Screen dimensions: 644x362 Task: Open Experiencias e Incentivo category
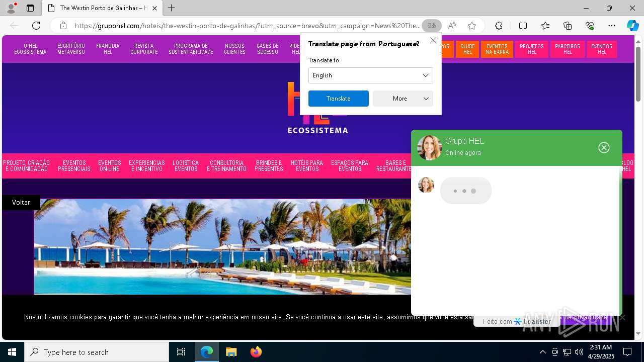coord(147,166)
